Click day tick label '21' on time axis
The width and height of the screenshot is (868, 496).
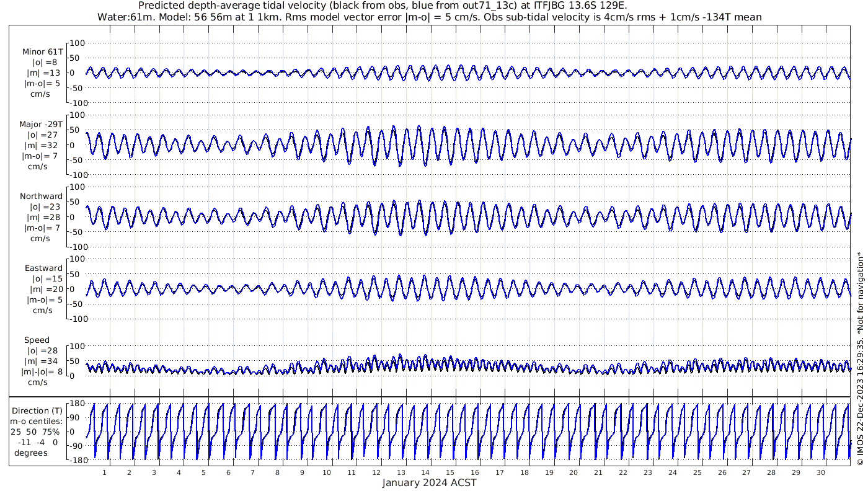(x=598, y=472)
